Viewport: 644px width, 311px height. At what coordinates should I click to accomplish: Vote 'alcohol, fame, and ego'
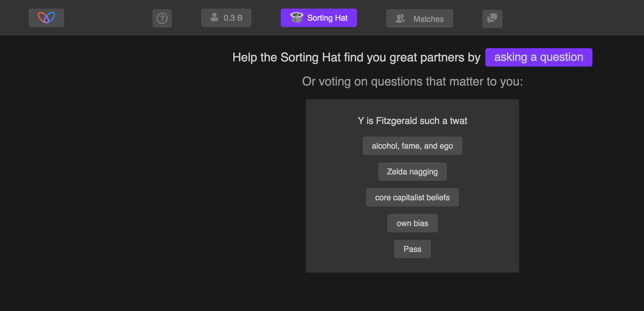(412, 146)
